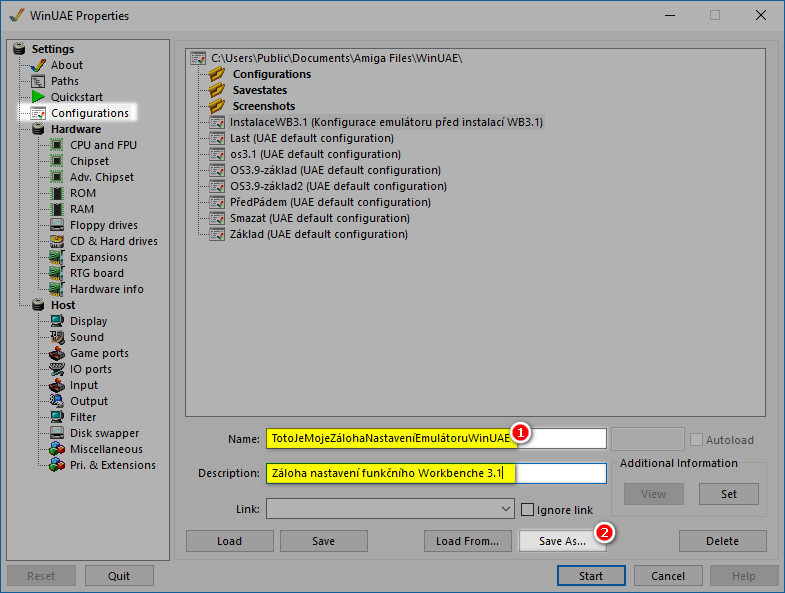
Task: Open CD & Hard drives icon
Action: (57, 241)
